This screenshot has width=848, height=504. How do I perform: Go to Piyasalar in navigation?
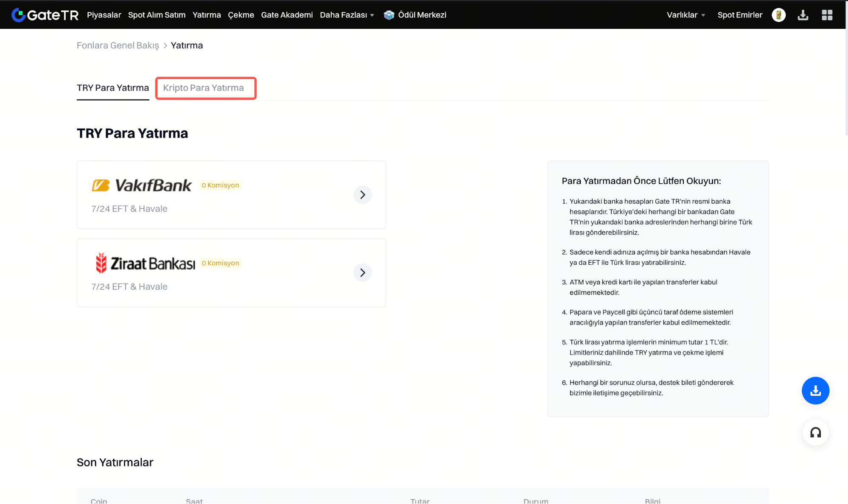(x=104, y=15)
